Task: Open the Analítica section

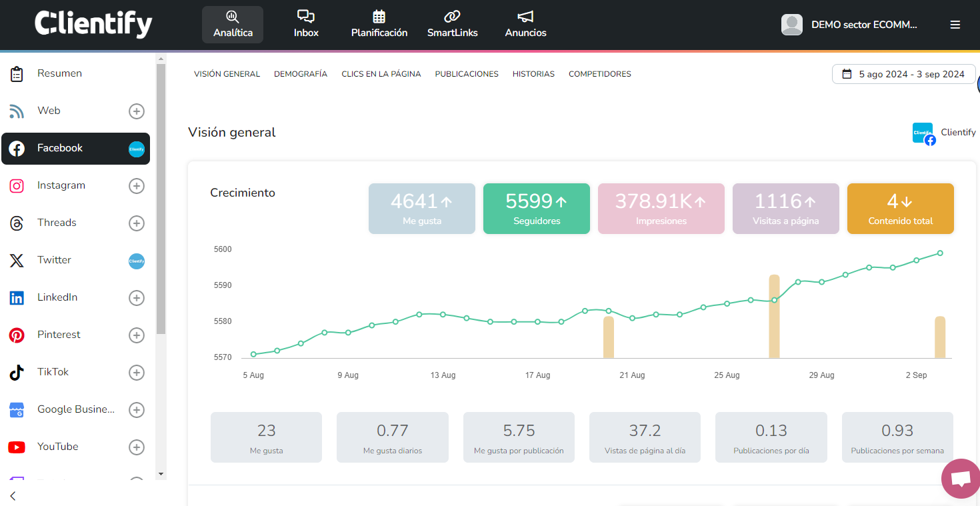Action: point(233,25)
